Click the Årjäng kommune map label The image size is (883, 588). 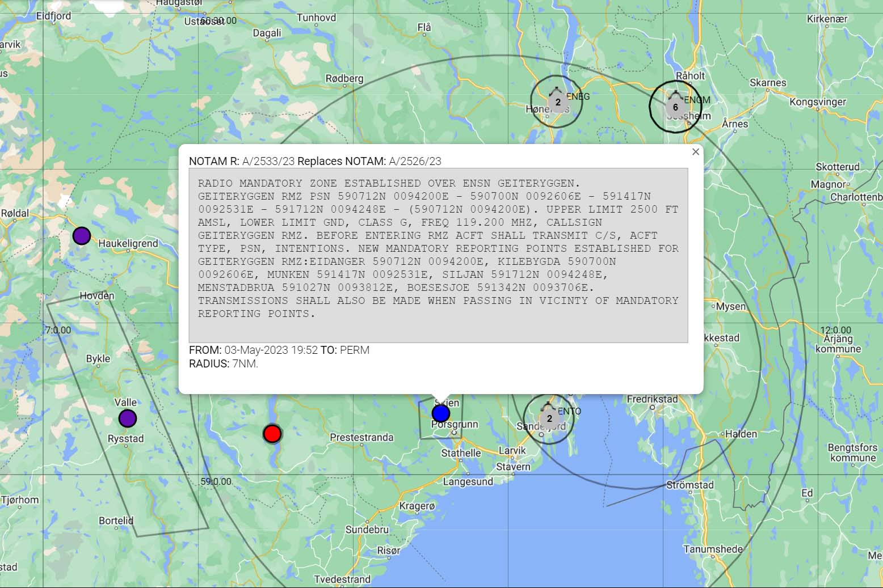click(x=838, y=344)
